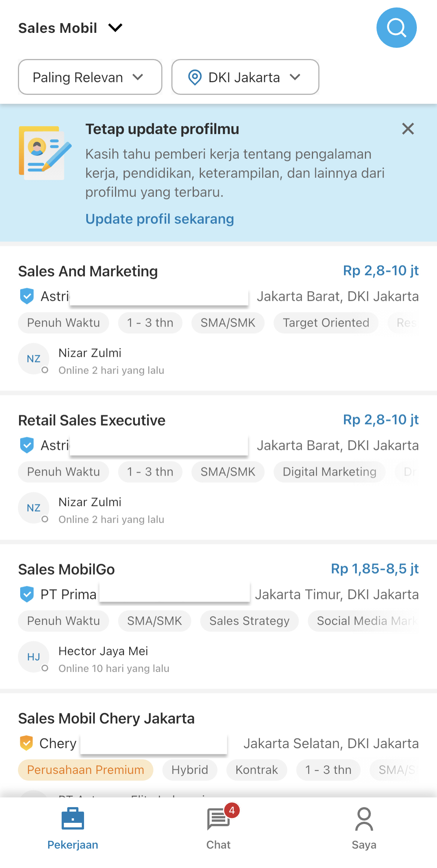The height and width of the screenshot is (868, 437).
Task: Click the profile illustration icon in banner
Action: point(45,153)
